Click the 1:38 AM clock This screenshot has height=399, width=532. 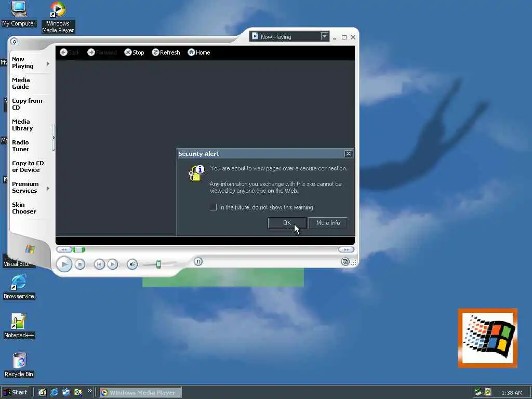tap(512, 393)
